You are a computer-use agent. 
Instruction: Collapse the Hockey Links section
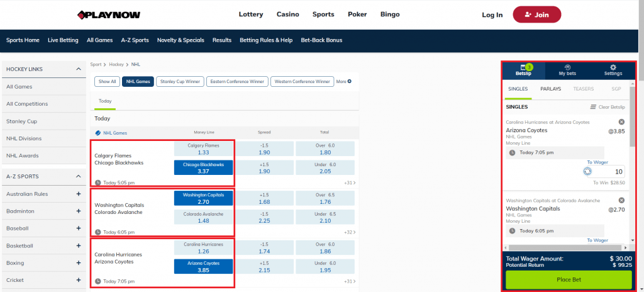pyautogui.click(x=79, y=69)
